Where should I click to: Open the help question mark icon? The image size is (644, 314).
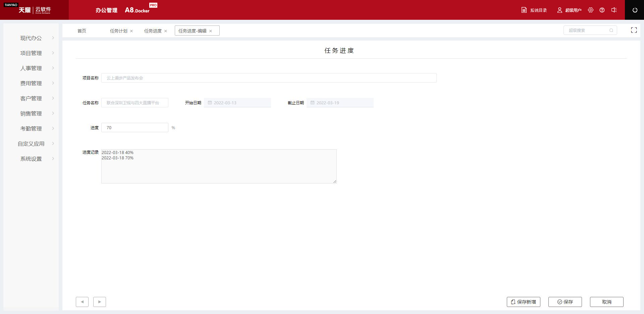click(602, 10)
